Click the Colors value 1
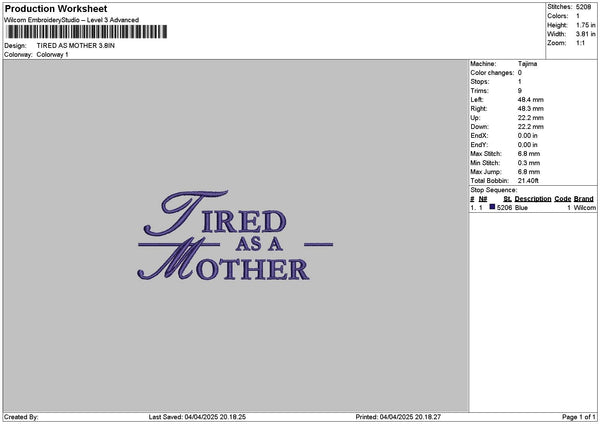This screenshot has height=424, width=600. [x=578, y=16]
